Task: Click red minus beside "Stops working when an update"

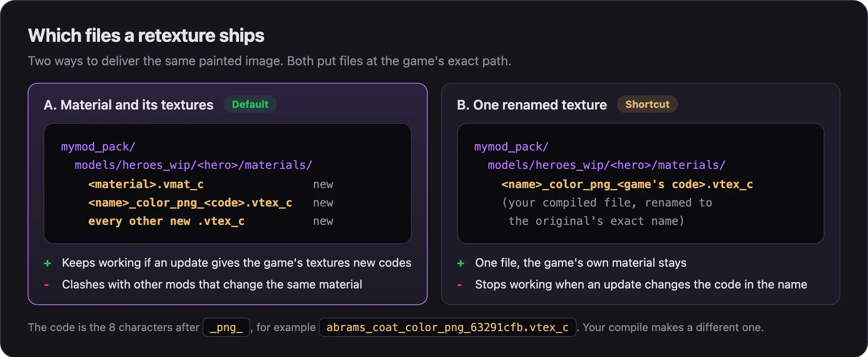Action: [460, 285]
